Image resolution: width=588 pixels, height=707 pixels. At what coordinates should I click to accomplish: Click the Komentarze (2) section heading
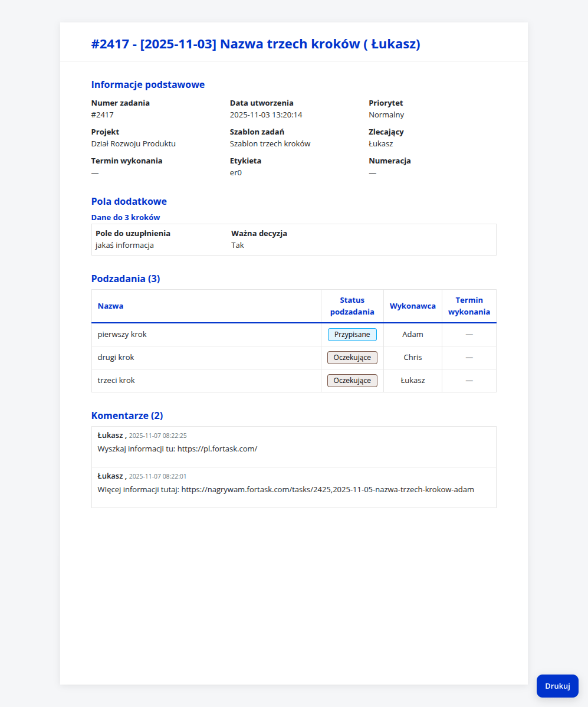[127, 415]
